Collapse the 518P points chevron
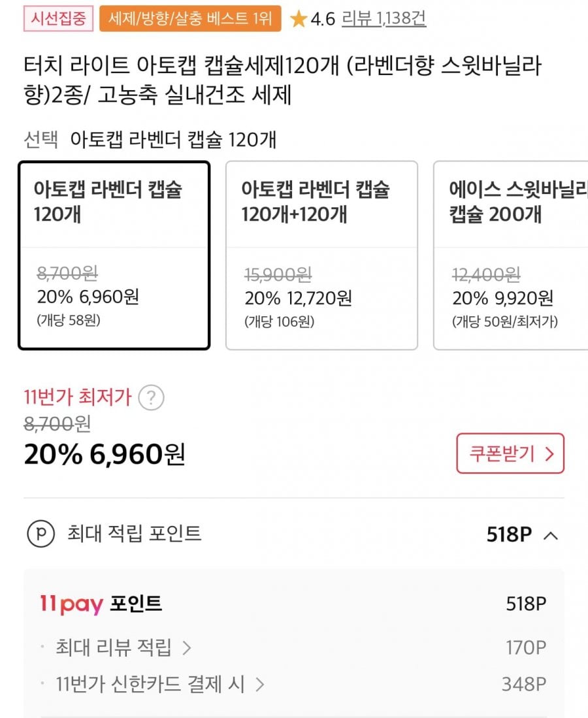 point(551,536)
